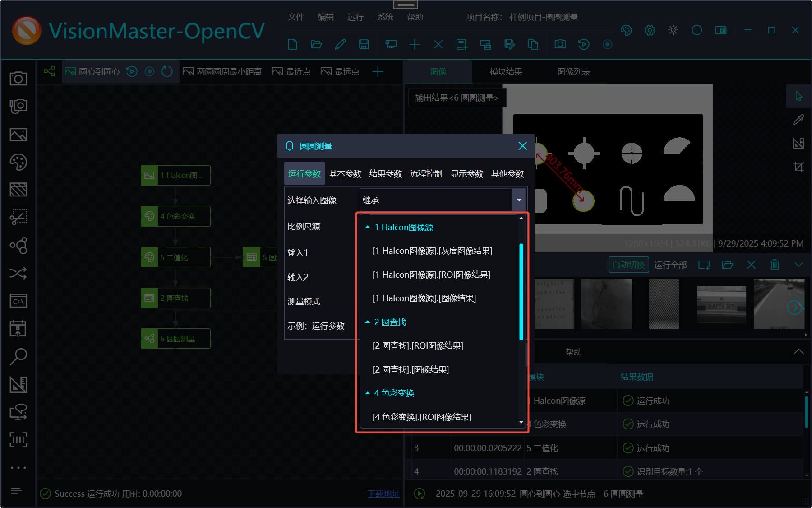Switch to 图像列表 tab
The width and height of the screenshot is (812, 508).
pyautogui.click(x=574, y=72)
